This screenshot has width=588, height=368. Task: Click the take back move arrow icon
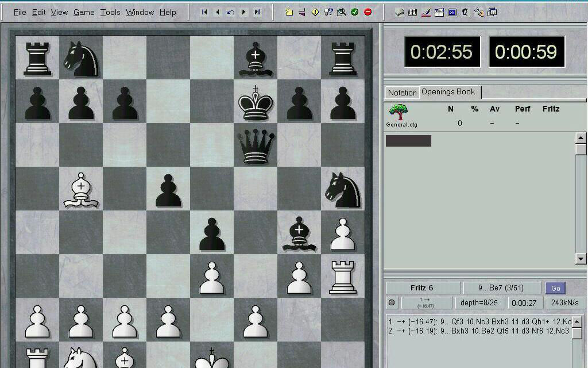click(x=231, y=12)
